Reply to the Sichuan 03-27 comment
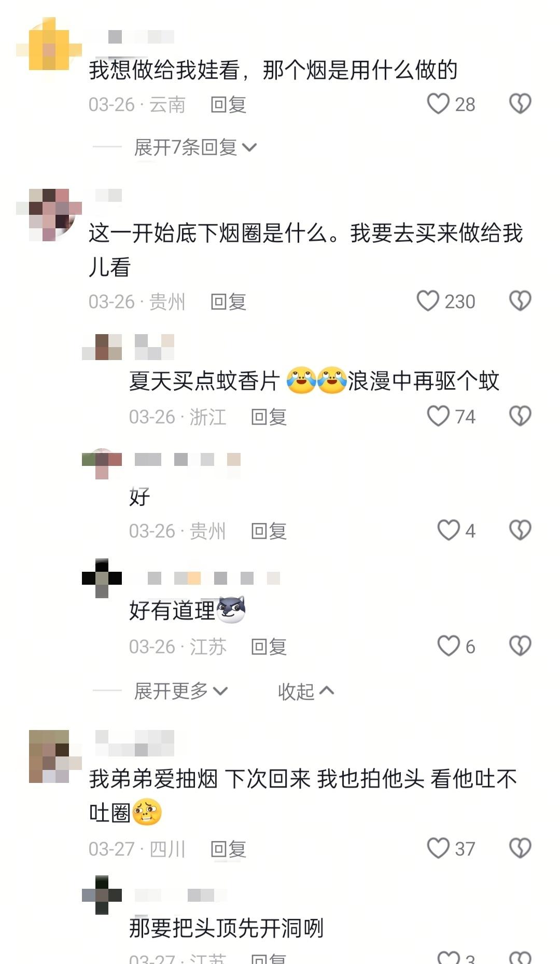This screenshot has height=964, width=560. (x=228, y=849)
